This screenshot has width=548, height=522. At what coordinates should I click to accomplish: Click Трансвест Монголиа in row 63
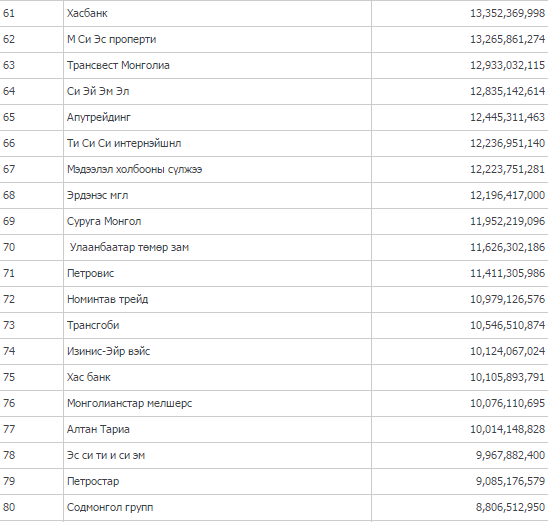pyautogui.click(x=118, y=65)
